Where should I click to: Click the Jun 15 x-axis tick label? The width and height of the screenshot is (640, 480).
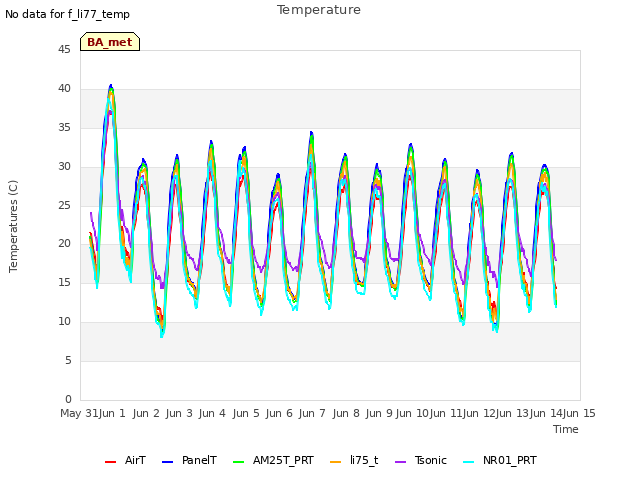(x=579, y=413)
